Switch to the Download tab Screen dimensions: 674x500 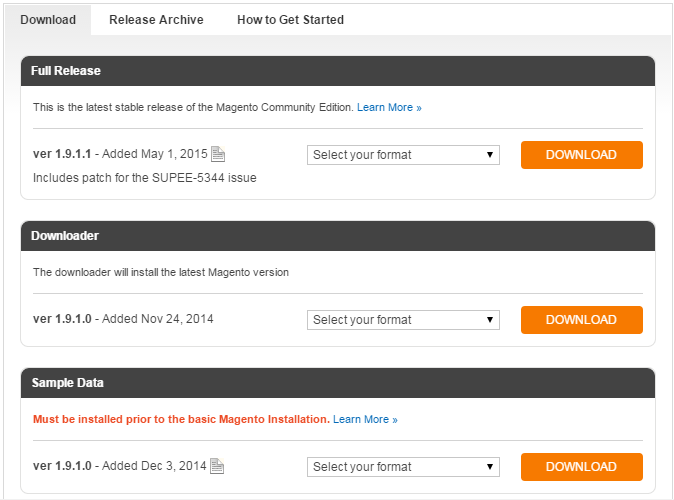pos(47,20)
